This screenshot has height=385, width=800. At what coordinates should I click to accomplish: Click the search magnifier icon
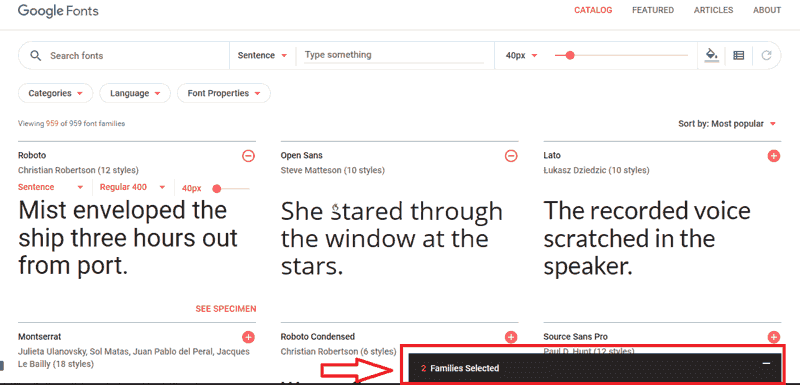click(x=35, y=56)
